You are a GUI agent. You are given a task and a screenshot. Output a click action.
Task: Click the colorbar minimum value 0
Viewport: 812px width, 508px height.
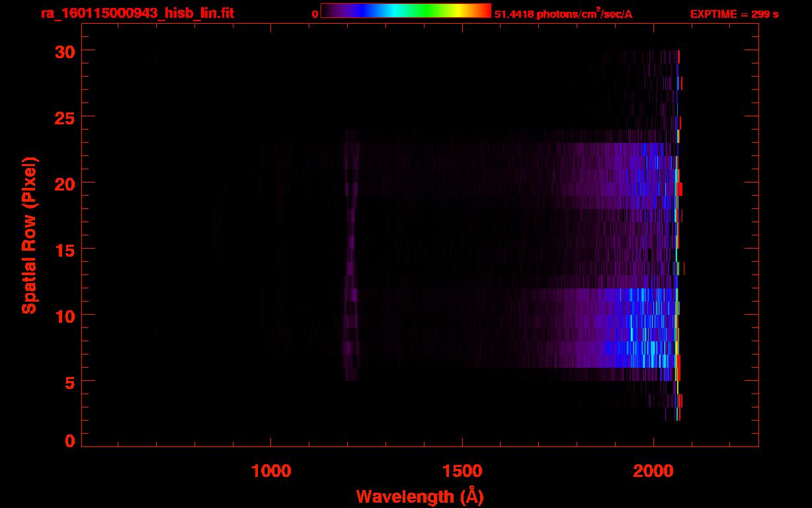tap(315, 14)
